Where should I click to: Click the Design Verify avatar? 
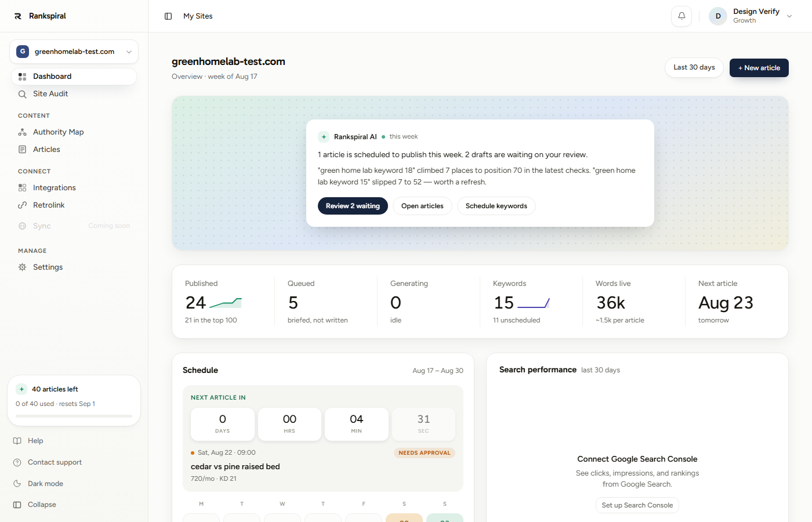(x=718, y=16)
